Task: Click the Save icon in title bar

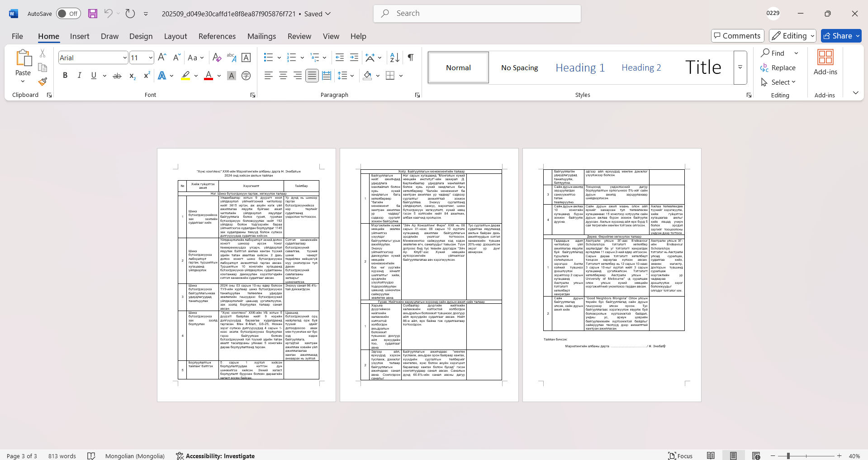Action: point(93,14)
